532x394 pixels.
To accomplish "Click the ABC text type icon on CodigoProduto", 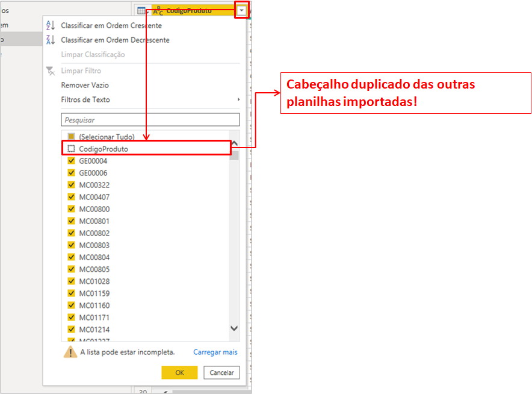I will pos(158,10).
